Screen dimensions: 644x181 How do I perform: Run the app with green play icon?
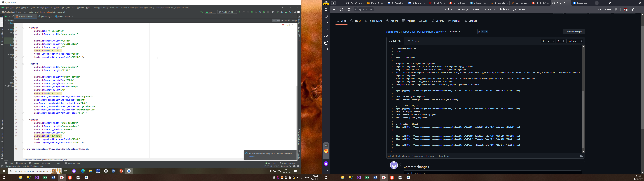(x=239, y=12)
